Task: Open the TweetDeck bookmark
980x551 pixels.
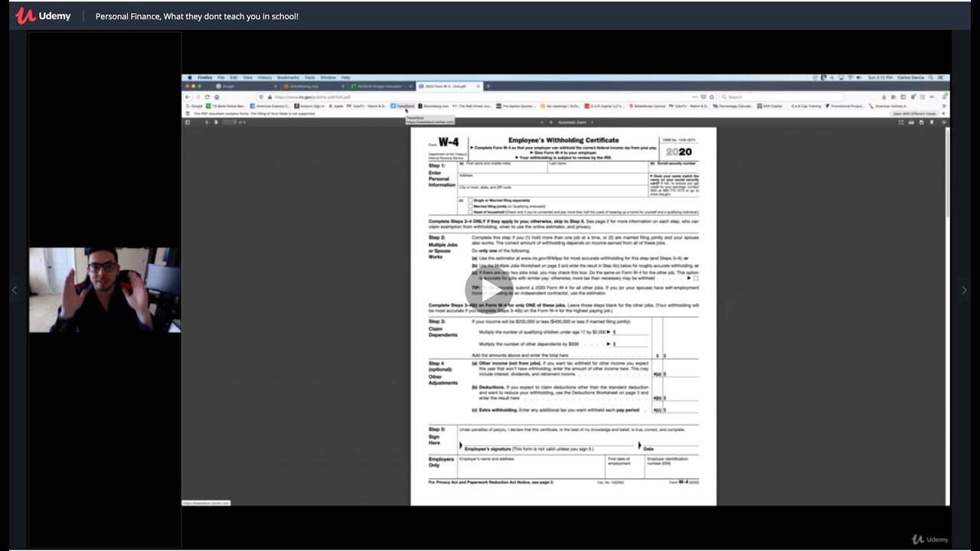Action: click(403, 106)
